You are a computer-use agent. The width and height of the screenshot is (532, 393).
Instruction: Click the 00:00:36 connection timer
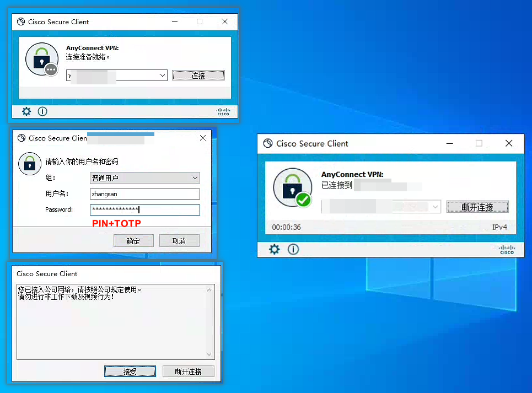pos(286,227)
